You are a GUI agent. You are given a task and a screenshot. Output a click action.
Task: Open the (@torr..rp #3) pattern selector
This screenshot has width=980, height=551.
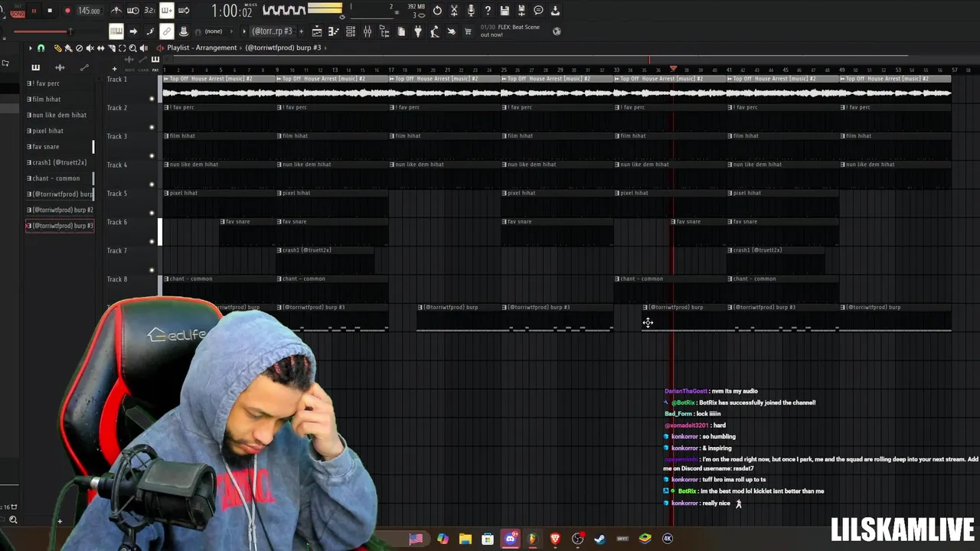pos(273,31)
